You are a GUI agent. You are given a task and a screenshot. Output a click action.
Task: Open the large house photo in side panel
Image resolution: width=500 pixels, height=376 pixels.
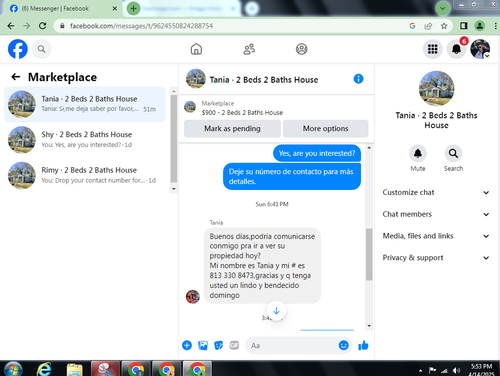coord(436,88)
